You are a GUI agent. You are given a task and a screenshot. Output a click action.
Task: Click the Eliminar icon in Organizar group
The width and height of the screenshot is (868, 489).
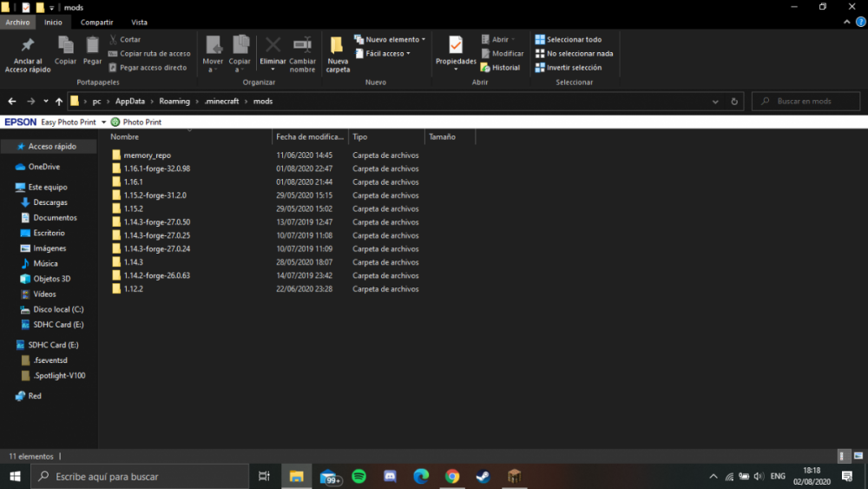coord(273,48)
